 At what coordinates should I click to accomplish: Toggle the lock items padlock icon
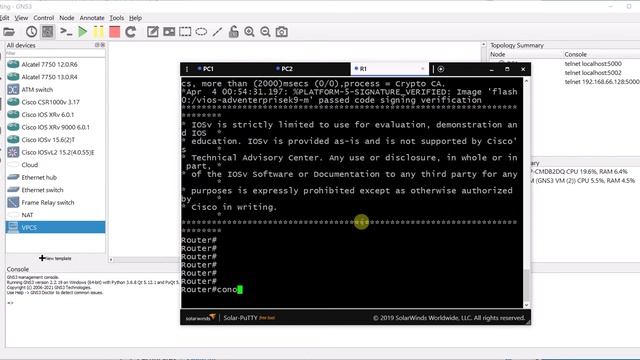click(233, 32)
